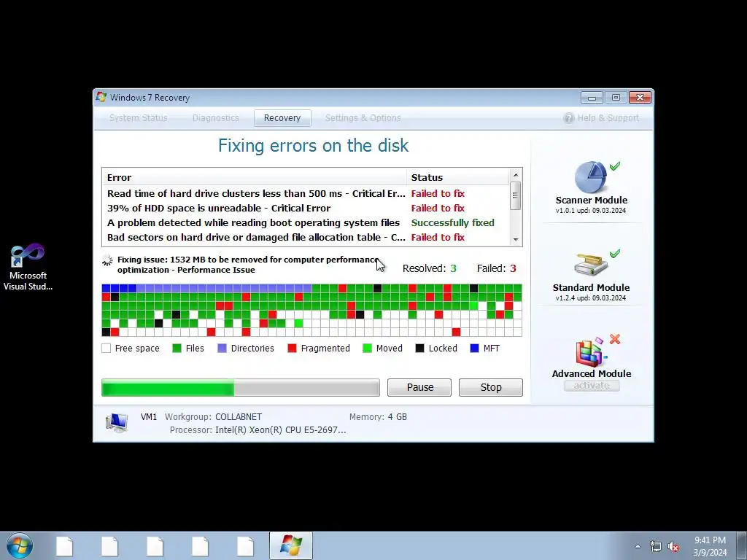Click the taskbar clock showing 9:41 PM
This screenshot has height=560, width=747.
pos(710,546)
